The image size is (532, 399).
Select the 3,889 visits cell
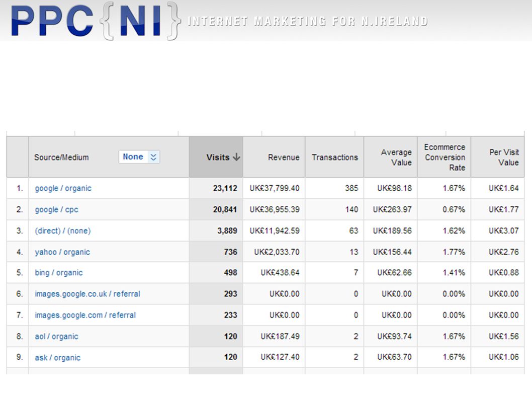[216, 231]
